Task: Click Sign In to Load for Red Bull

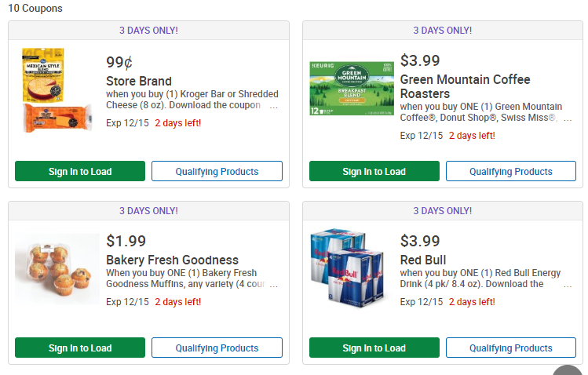Action: click(x=374, y=348)
